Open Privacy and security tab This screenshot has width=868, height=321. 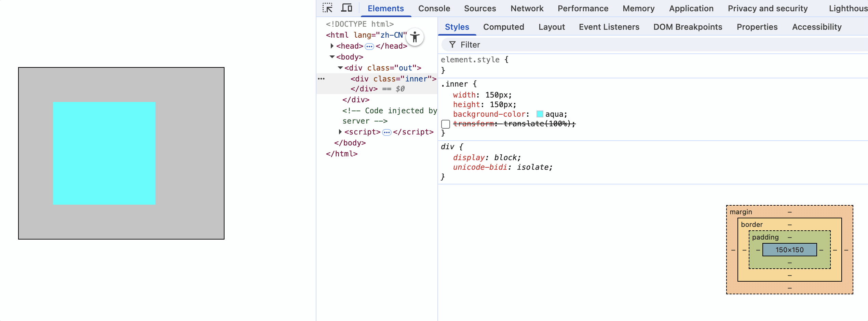point(768,9)
